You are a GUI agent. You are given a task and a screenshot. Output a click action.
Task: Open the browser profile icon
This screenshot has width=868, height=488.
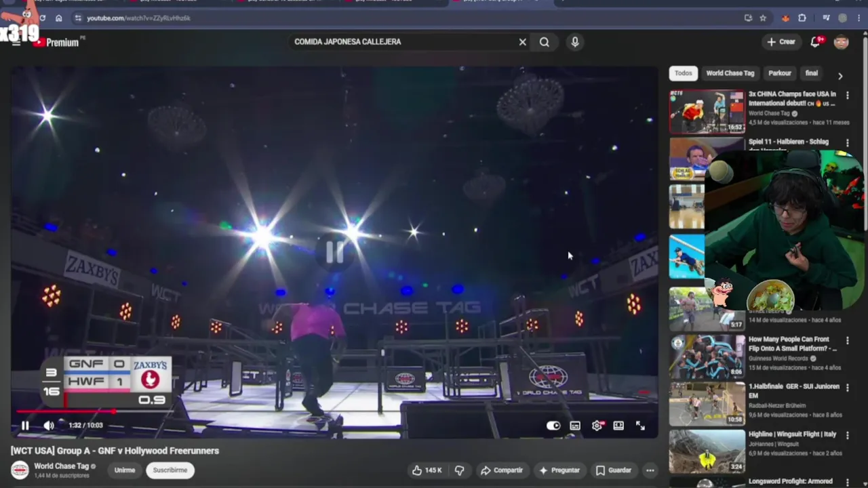[843, 18]
